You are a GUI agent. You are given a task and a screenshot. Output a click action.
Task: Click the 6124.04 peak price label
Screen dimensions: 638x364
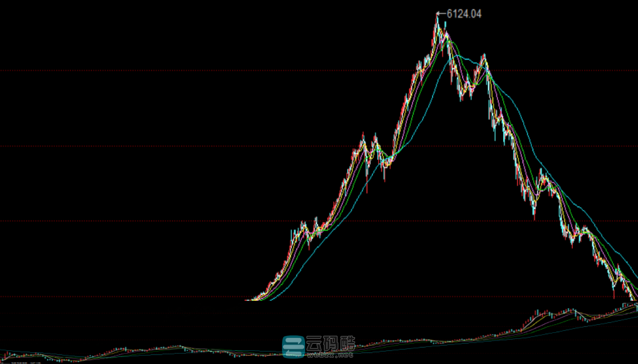(464, 14)
